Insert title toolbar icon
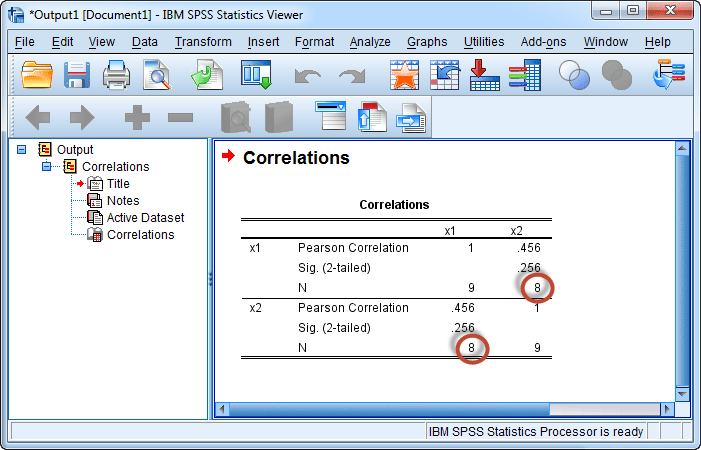701x450 pixels. [x=372, y=117]
